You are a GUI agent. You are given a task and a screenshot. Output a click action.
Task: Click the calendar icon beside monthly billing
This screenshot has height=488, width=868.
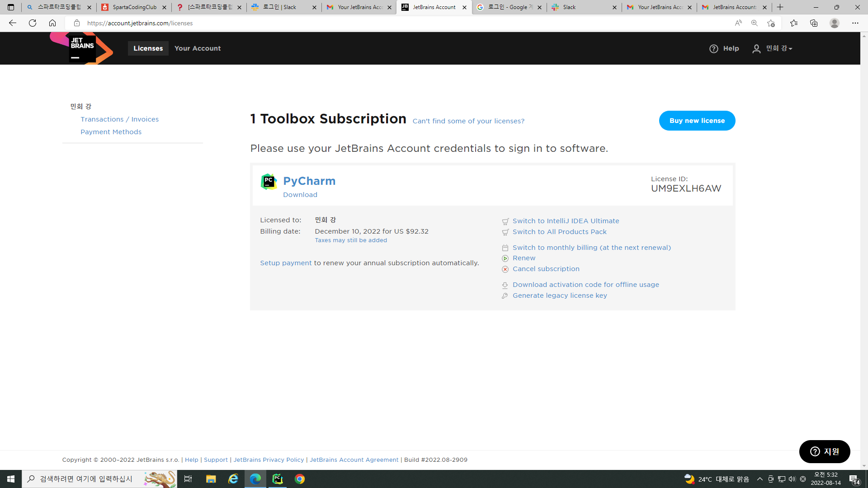point(505,248)
